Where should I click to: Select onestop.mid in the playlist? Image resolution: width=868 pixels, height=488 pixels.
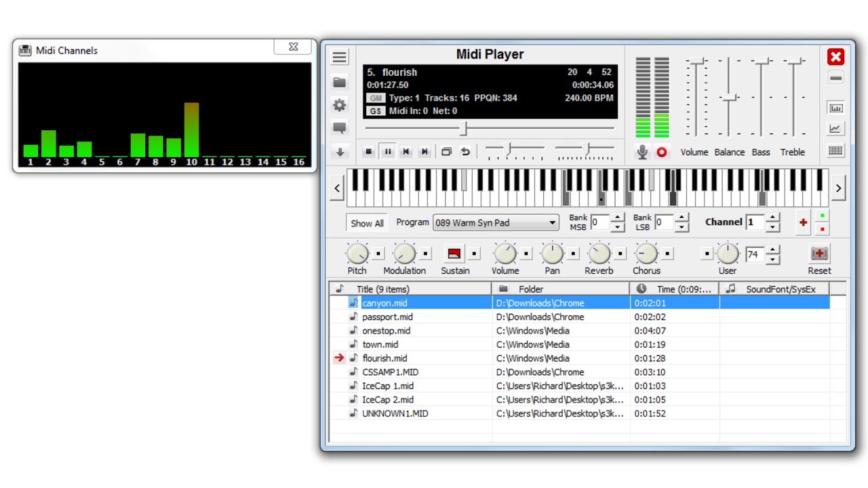[x=579, y=331]
